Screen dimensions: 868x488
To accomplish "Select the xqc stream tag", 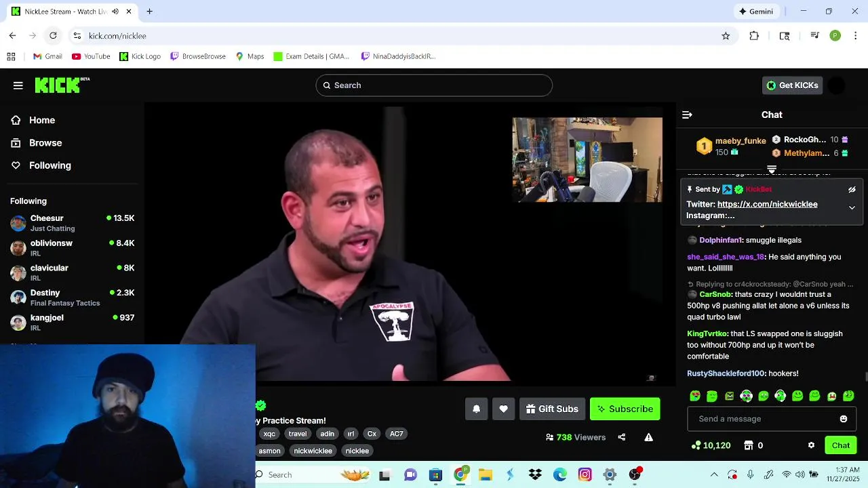I will (x=269, y=434).
